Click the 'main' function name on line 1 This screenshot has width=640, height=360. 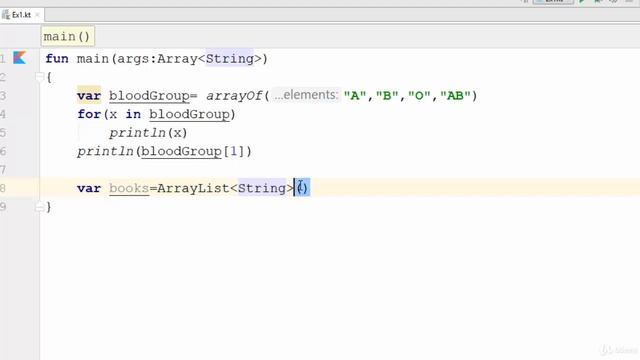pyautogui.click(x=93, y=59)
